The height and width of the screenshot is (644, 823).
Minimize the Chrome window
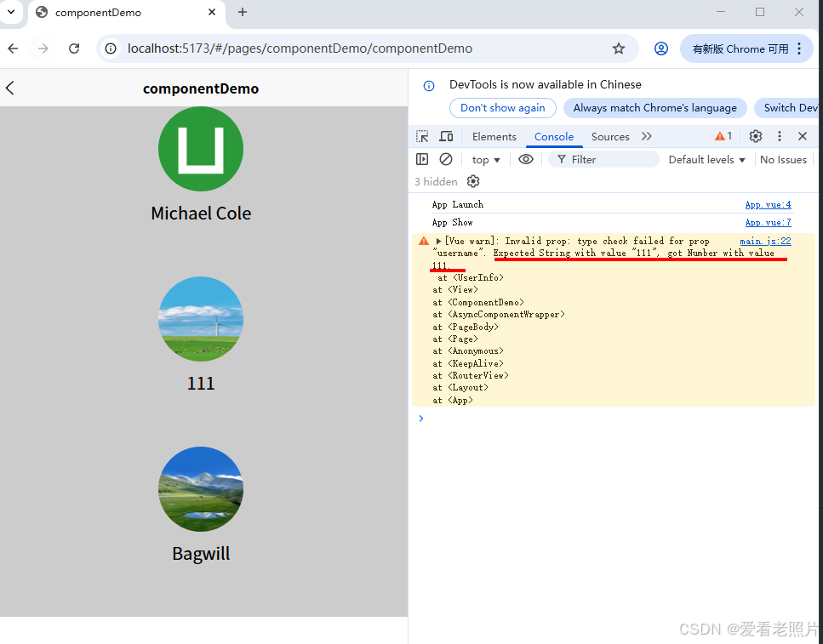pos(721,12)
